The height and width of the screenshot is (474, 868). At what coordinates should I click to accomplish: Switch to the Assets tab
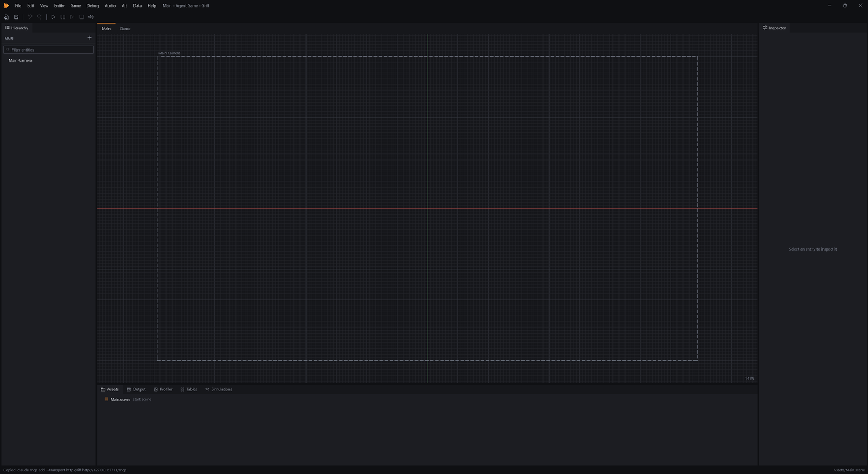pyautogui.click(x=110, y=389)
